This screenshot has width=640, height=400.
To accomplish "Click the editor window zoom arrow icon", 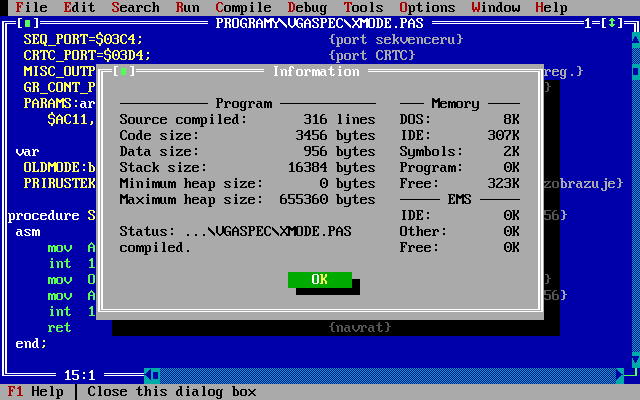I will (x=612, y=23).
